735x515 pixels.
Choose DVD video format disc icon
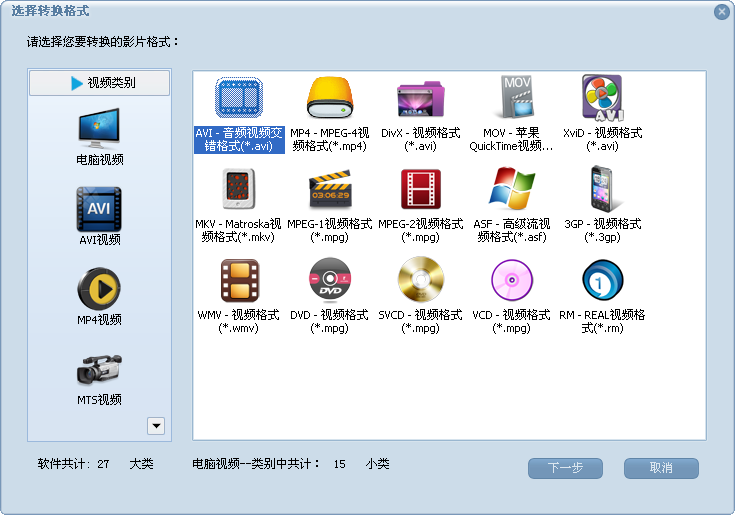click(329, 280)
